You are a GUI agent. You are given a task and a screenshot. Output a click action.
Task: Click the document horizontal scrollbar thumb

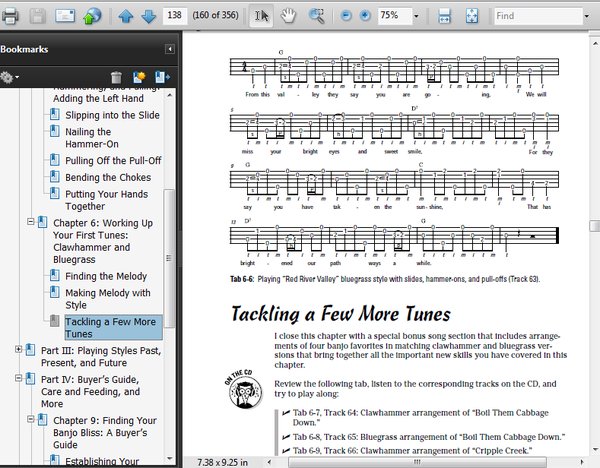click(417, 462)
